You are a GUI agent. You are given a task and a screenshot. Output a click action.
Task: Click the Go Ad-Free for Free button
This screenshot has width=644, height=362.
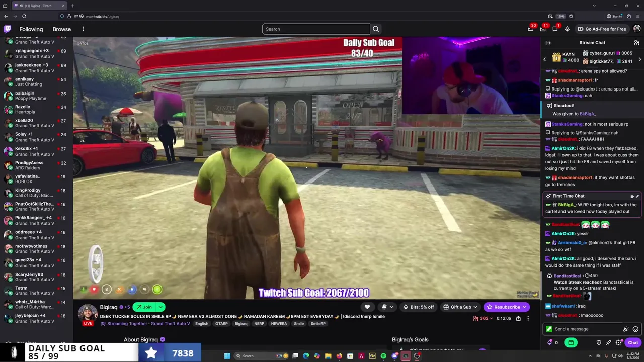tap(602, 29)
